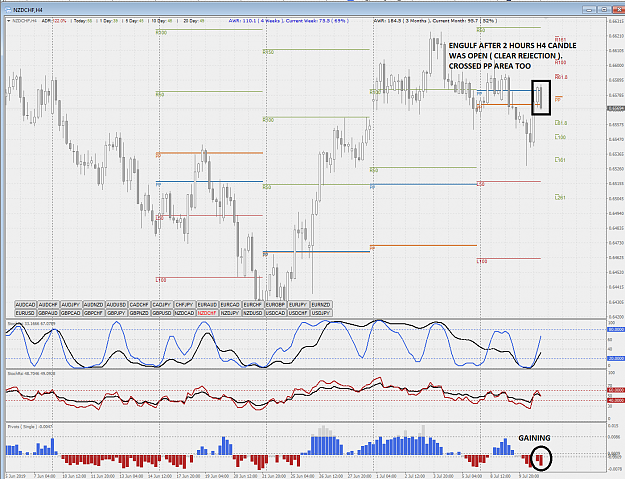Choose the GBPAUD pair button
Image resolution: width=625 pixels, height=479 pixels.
[x=48, y=313]
